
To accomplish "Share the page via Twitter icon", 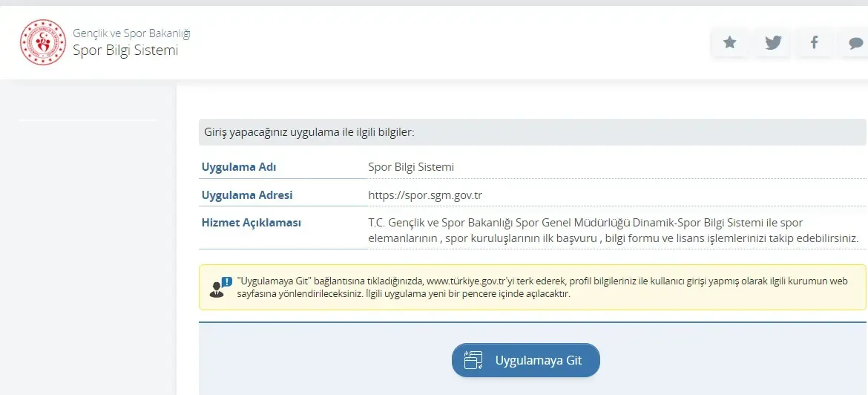I will coord(773,42).
